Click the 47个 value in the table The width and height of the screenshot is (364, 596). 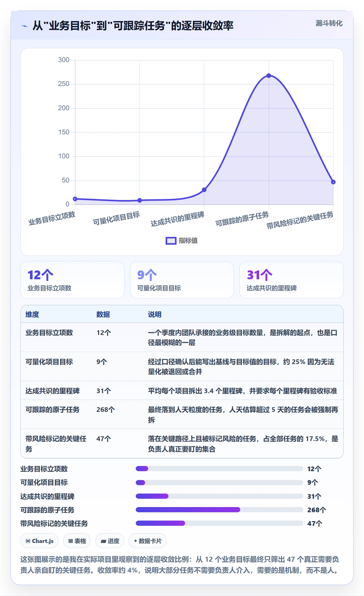104,439
